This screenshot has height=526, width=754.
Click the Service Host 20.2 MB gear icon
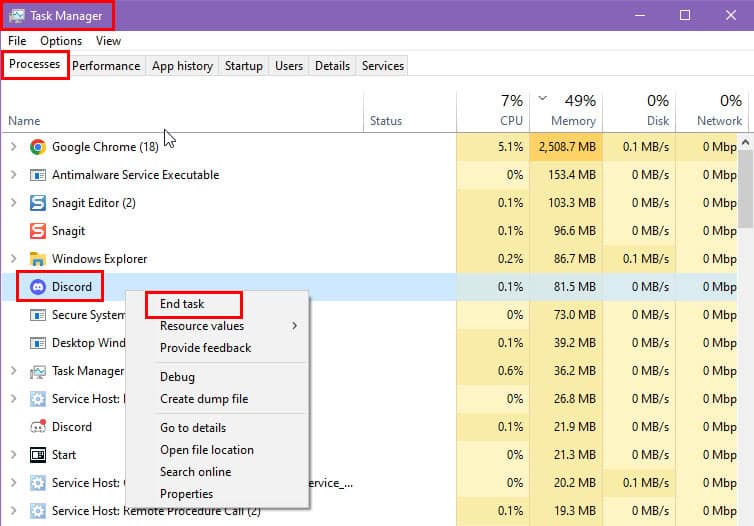coord(38,483)
